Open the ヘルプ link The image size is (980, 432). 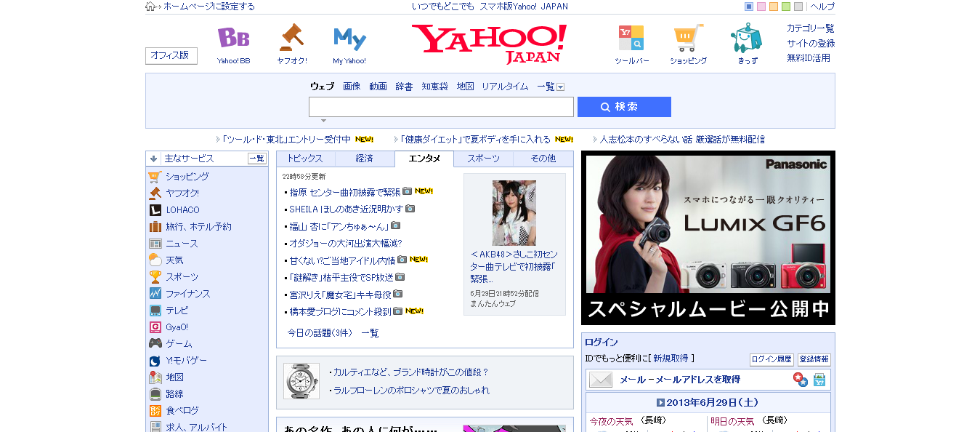tap(822, 7)
